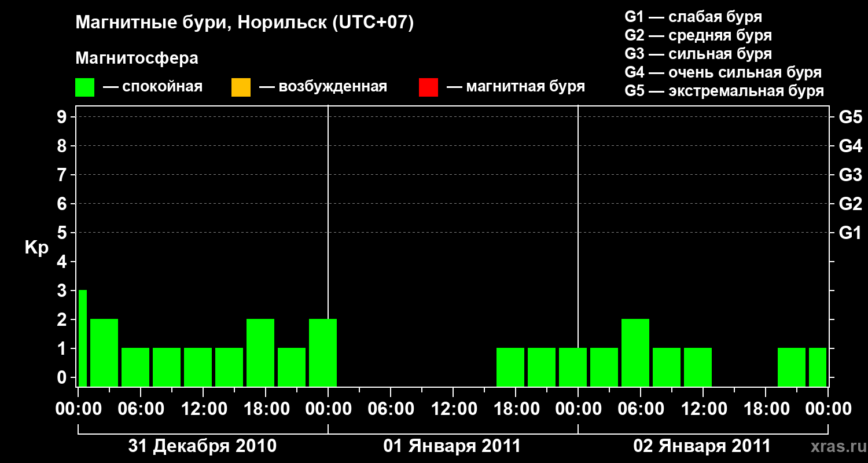Click the '01 Января 2011' date label
The height and width of the screenshot is (463, 868).
coord(452,446)
